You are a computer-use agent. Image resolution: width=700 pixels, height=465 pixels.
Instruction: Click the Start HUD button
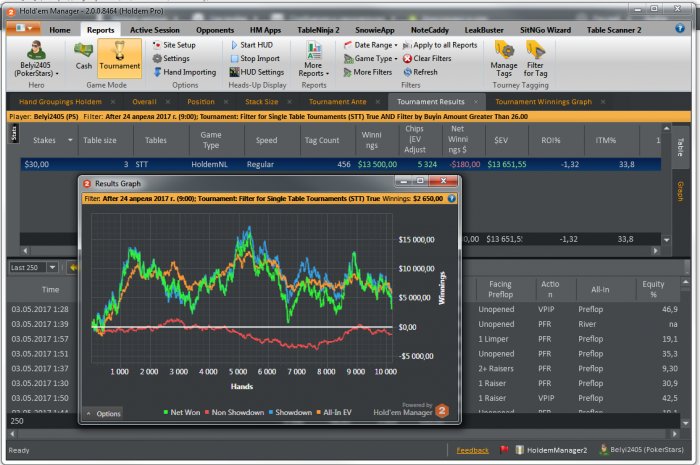tap(255, 45)
